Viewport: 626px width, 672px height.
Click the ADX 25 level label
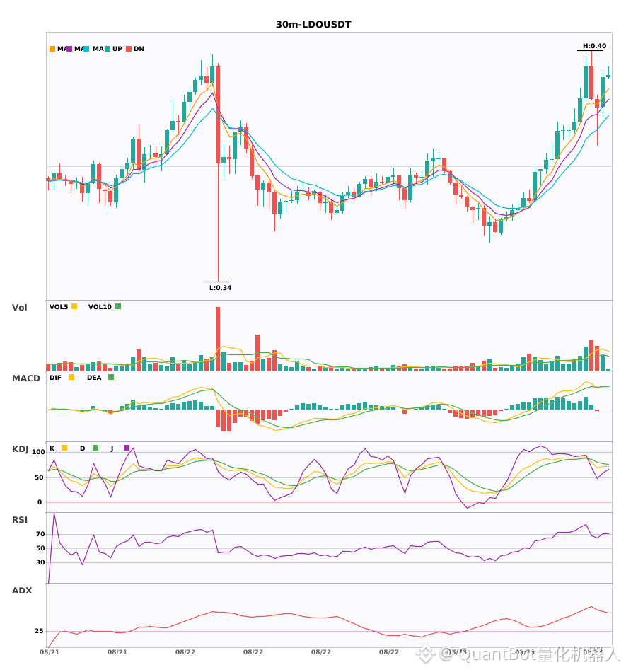click(x=39, y=631)
